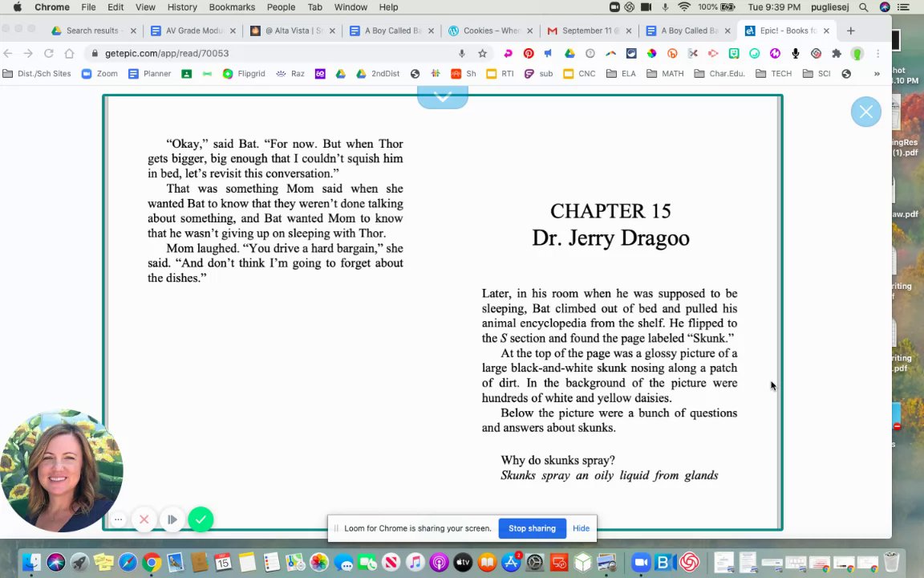The height and width of the screenshot is (578, 924).
Task: Open the Dist./Sch Sites bookmark folder
Action: 37,74
